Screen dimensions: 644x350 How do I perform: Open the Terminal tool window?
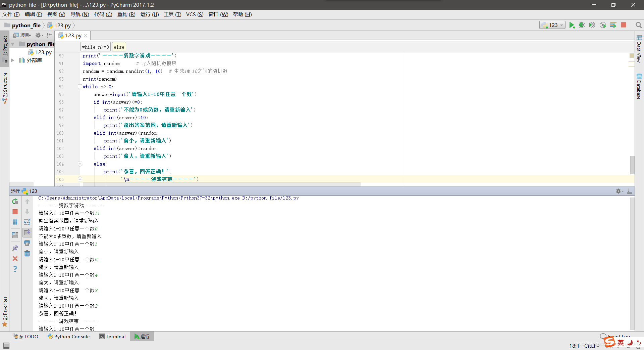point(112,336)
